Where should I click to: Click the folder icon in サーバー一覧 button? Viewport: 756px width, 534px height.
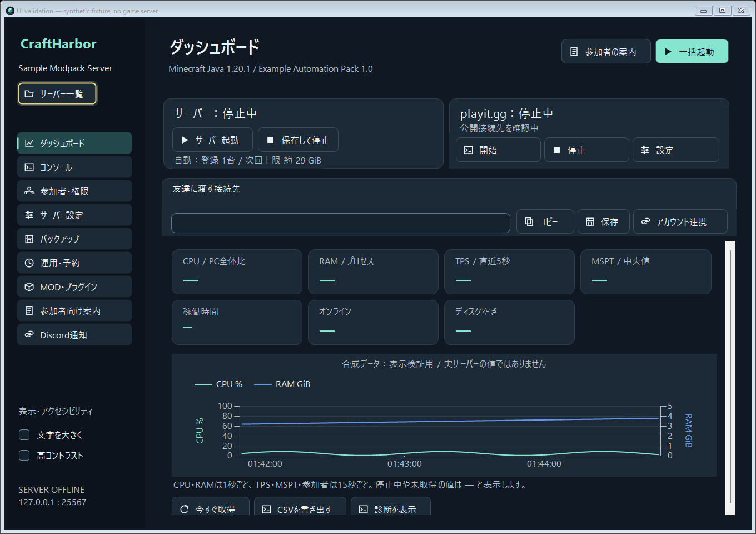click(29, 94)
